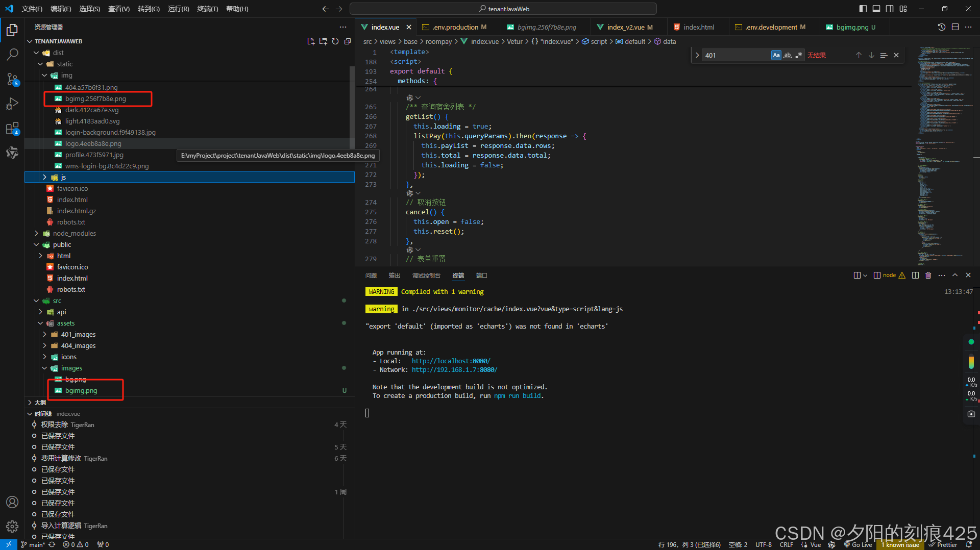The image size is (980, 550).
Task: Collapse the static folder
Action: point(40,64)
